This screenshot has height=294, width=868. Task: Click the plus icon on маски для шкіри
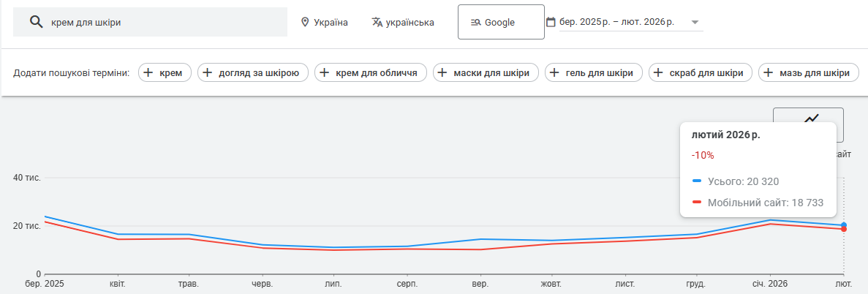tap(442, 72)
